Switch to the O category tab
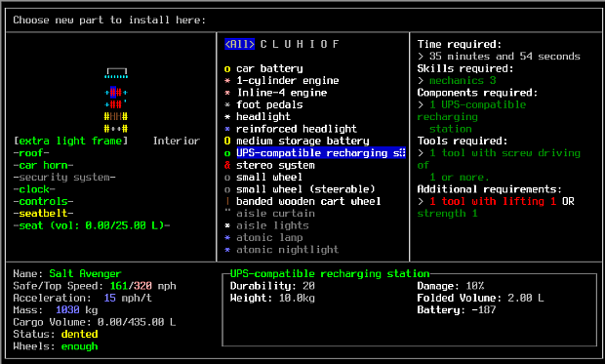This screenshot has width=605, height=364. [x=324, y=44]
